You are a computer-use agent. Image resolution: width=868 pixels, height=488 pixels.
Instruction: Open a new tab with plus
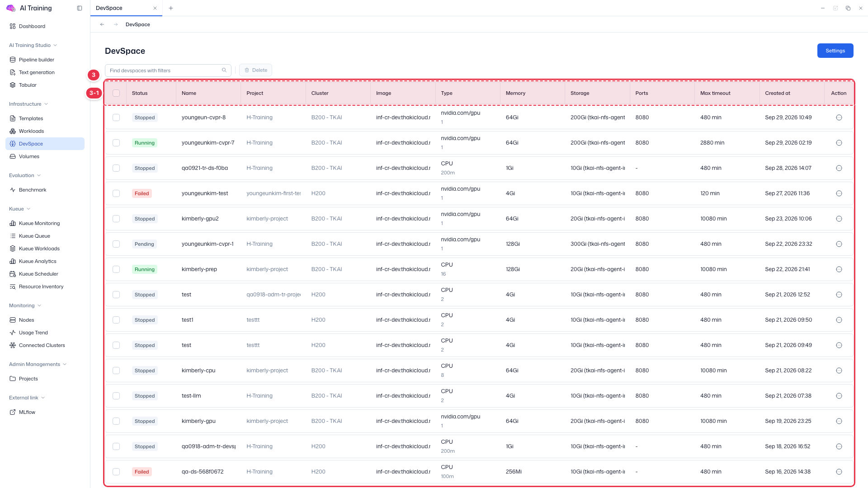[171, 8]
